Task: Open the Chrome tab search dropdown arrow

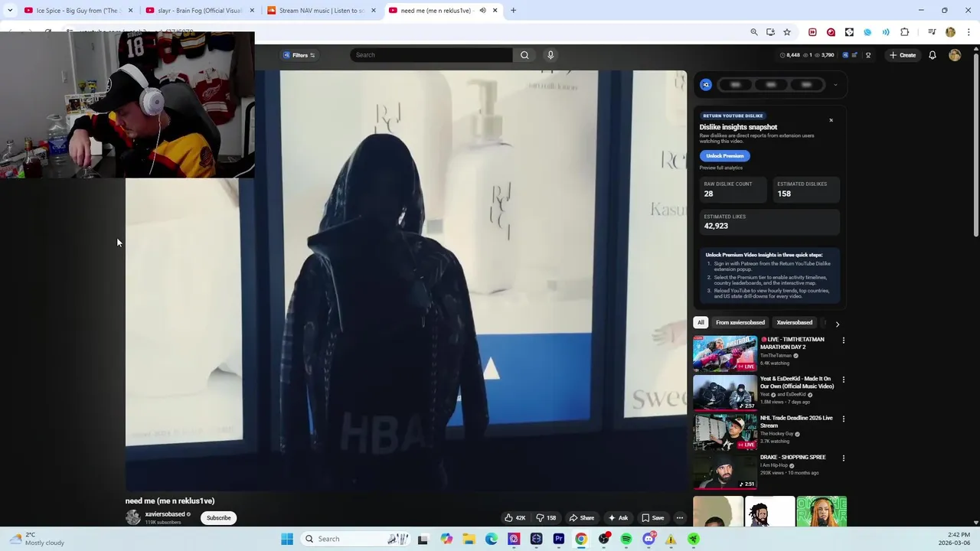Action: point(10,10)
